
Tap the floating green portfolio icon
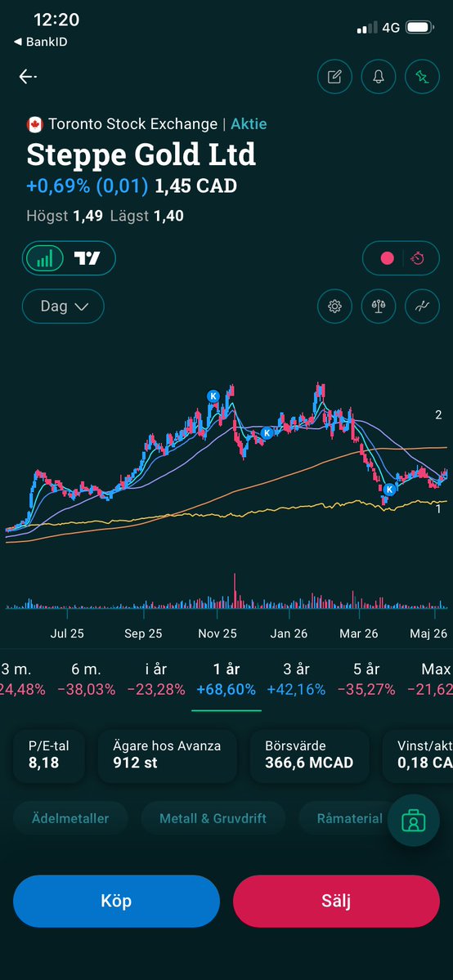point(413,820)
